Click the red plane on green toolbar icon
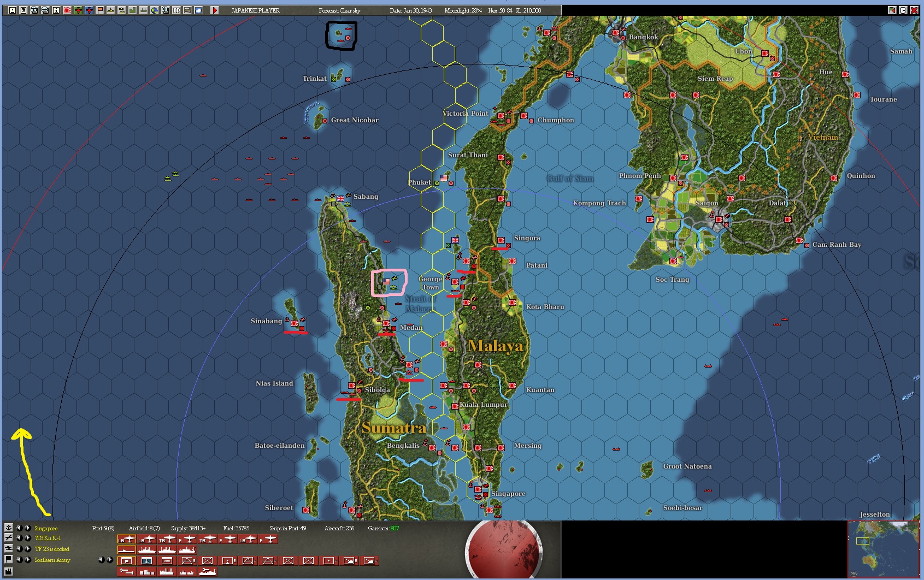The width and height of the screenshot is (924, 580). tap(78, 10)
